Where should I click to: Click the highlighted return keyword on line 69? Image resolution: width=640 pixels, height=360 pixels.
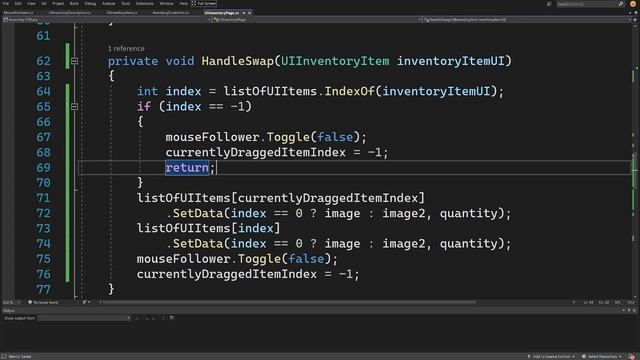point(187,167)
